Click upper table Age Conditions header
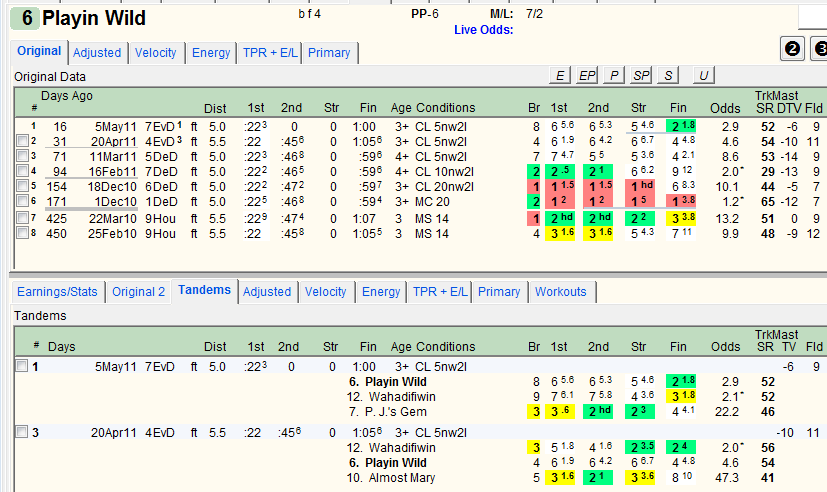 (x=433, y=108)
